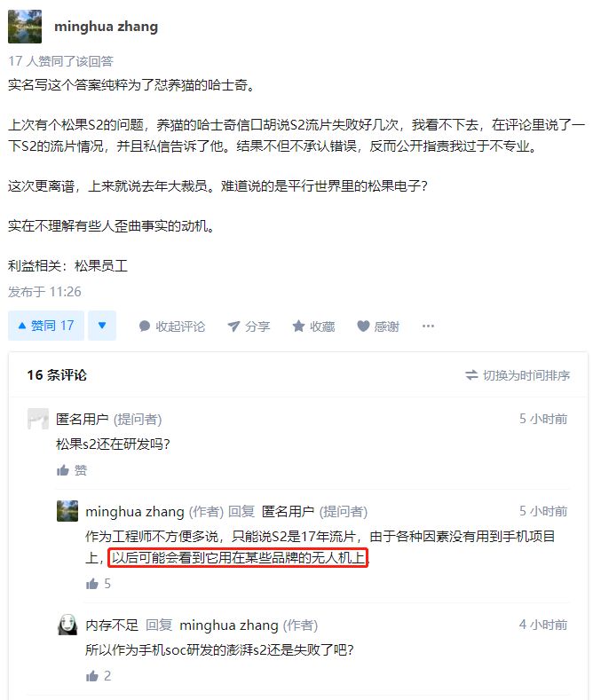Like minghua zhang's reply with 5 likes
This screenshot has width=593, height=700.
click(99, 584)
